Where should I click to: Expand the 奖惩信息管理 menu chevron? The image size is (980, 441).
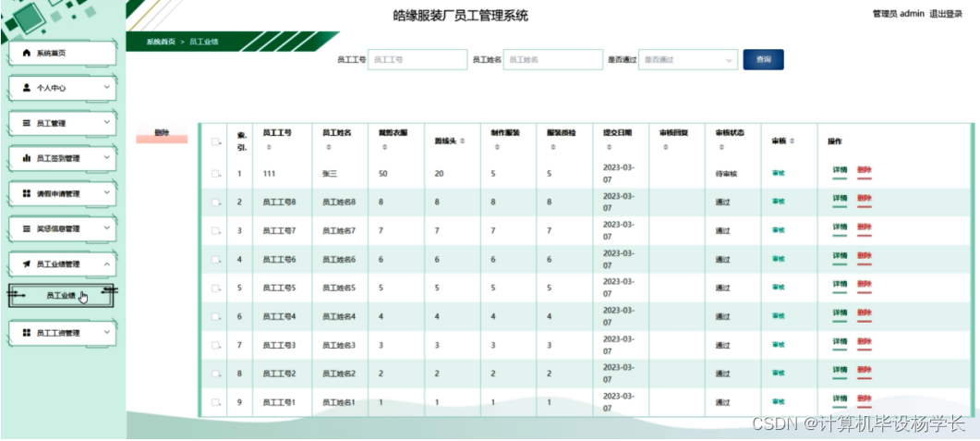[107, 228]
